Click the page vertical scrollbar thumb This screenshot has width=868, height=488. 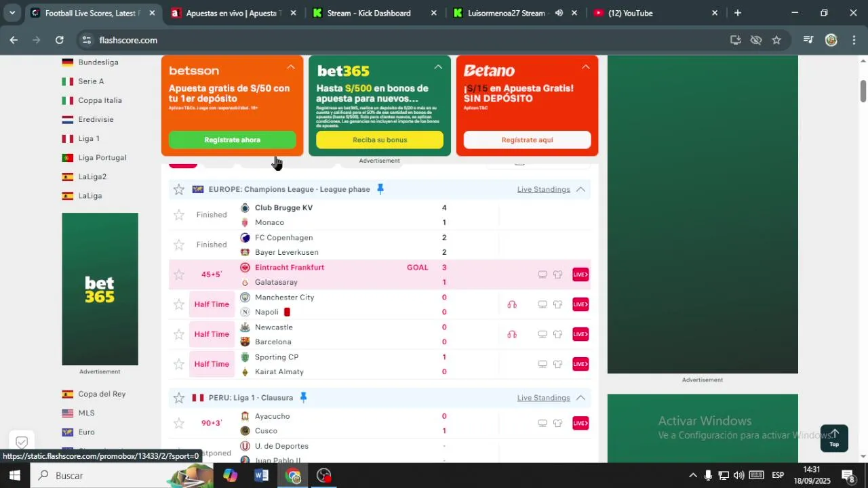point(863,91)
